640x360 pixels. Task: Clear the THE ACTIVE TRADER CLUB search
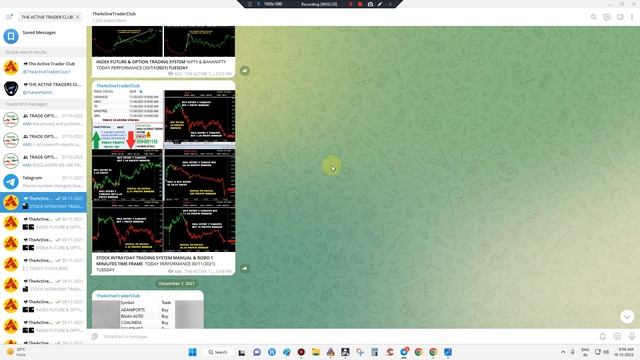78,17
